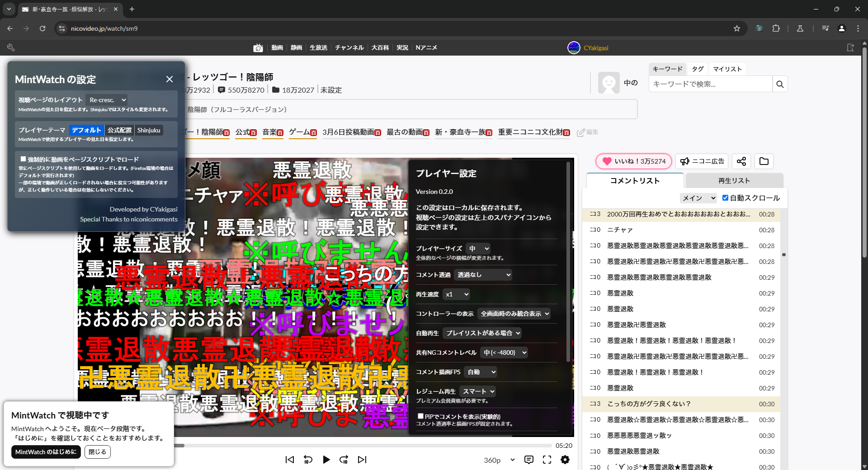
Task: Select Shinjuku player theme
Action: pyautogui.click(x=149, y=130)
